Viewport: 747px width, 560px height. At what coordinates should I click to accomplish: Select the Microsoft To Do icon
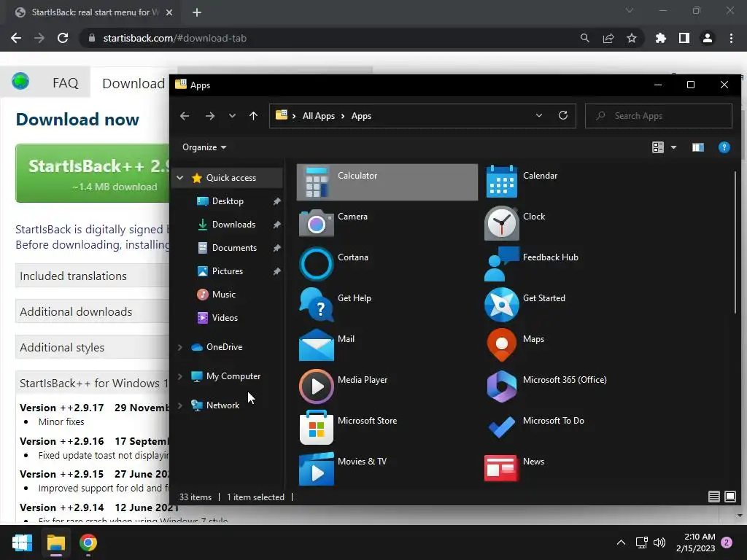[x=502, y=427]
